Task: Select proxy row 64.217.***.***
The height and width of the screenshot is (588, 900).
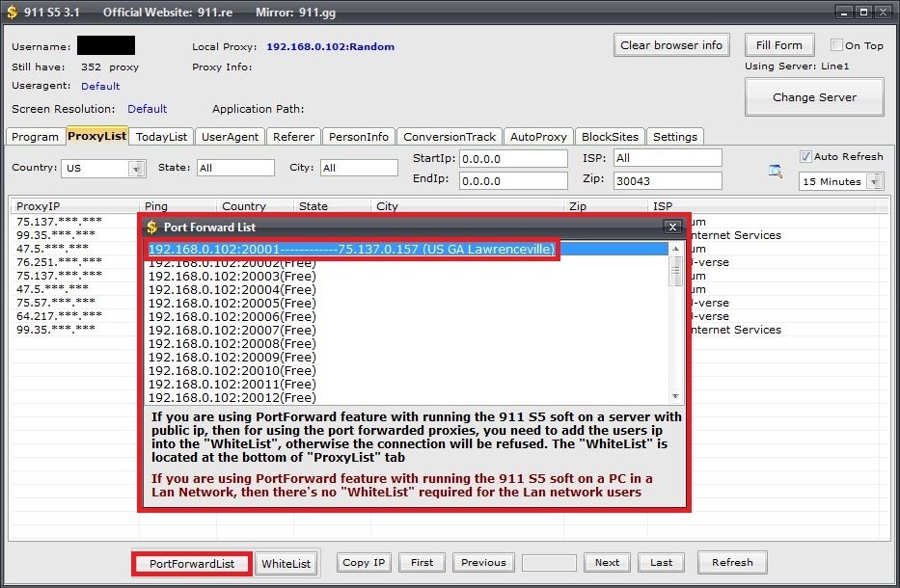Action: (x=59, y=316)
